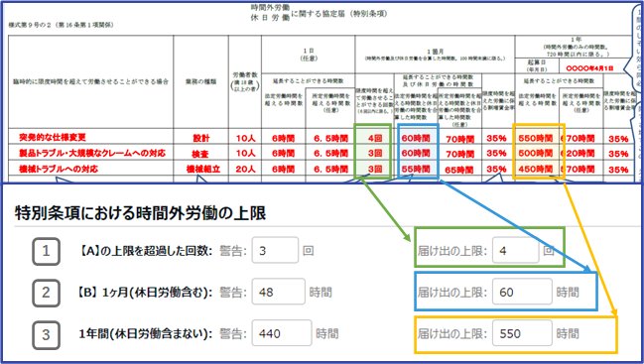Click the 6時間 cell in the 機械組立 row

[283, 169]
